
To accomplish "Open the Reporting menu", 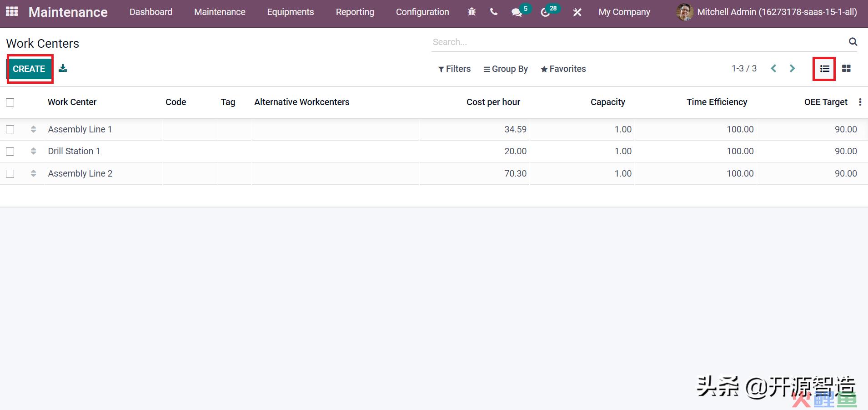I will click(x=355, y=12).
